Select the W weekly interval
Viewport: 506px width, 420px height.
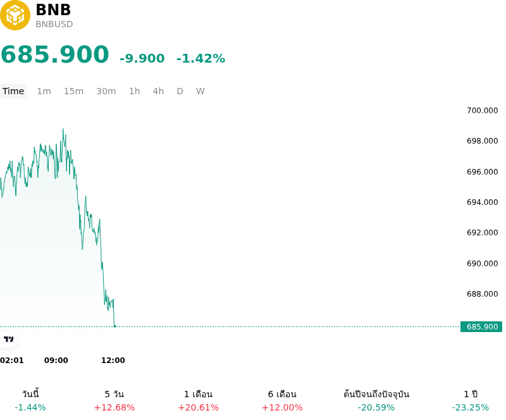coord(200,91)
